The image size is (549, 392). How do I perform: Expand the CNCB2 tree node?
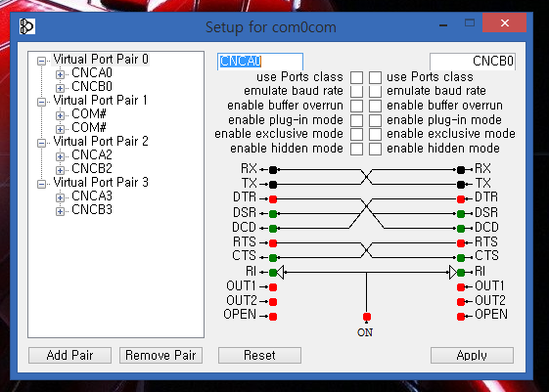click(60, 170)
